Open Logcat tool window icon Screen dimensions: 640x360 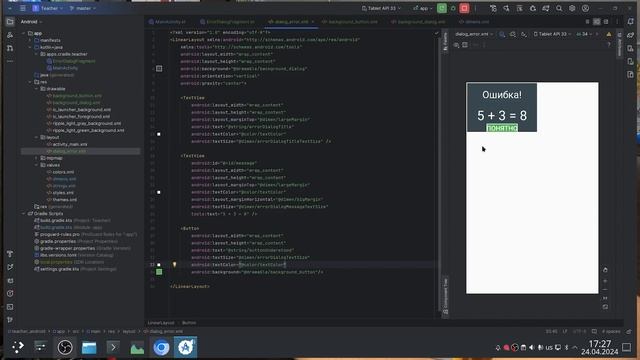(x=10, y=280)
